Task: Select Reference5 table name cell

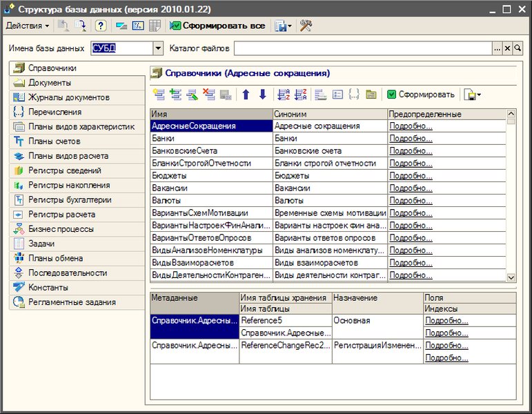Action: click(x=286, y=321)
